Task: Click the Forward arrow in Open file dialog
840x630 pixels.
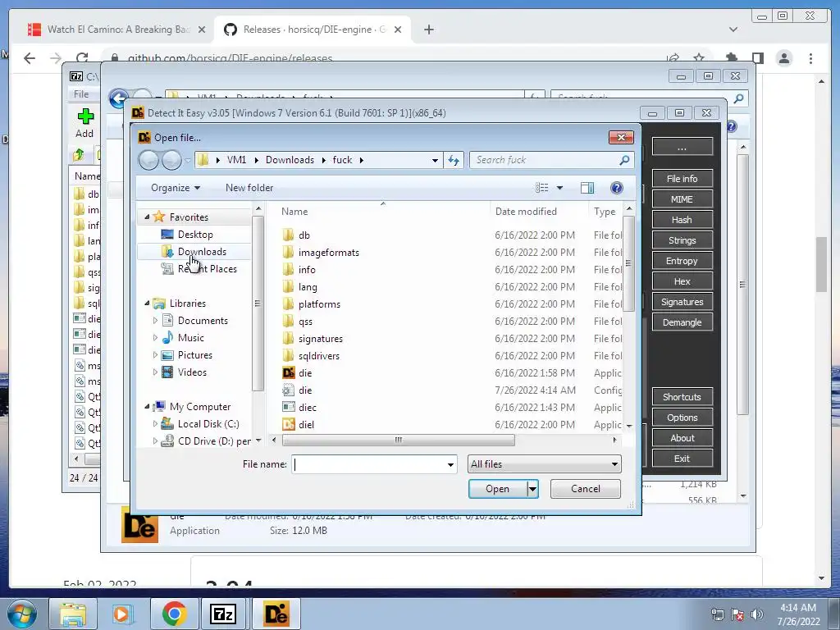Action: pos(171,160)
